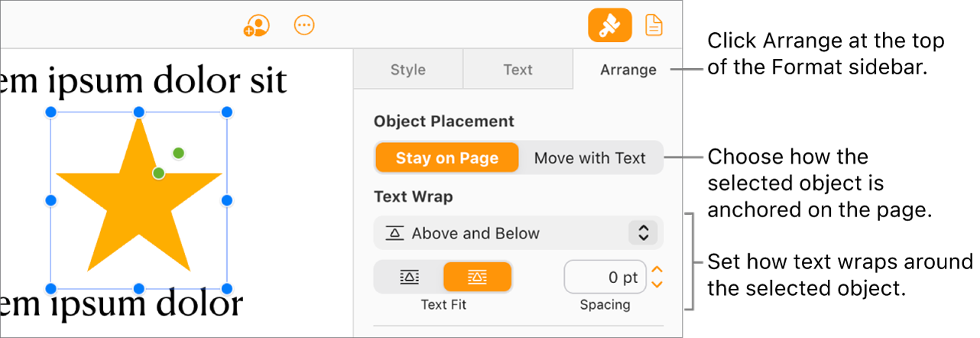Click the Collaborate icon in toolbar
980x338 pixels.
point(258,26)
